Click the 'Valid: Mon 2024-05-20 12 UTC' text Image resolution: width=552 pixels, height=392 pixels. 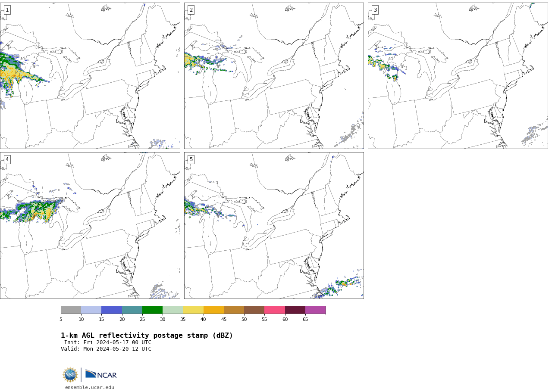[x=106, y=349]
